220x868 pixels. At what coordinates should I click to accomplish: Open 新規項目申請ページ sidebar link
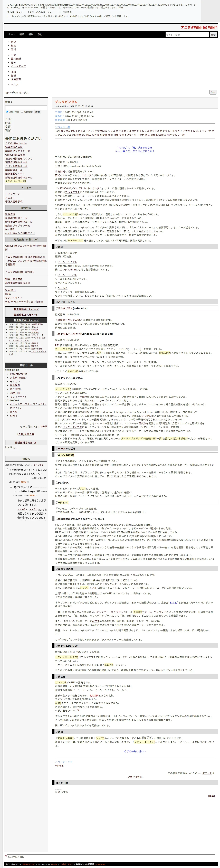16,218
